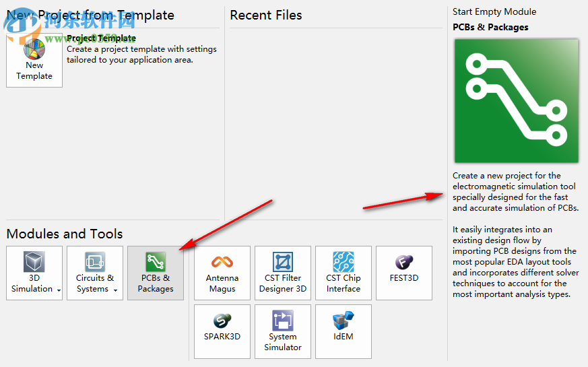Expand the 3D Simulation dropdown arrow

pyautogui.click(x=59, y=290)
